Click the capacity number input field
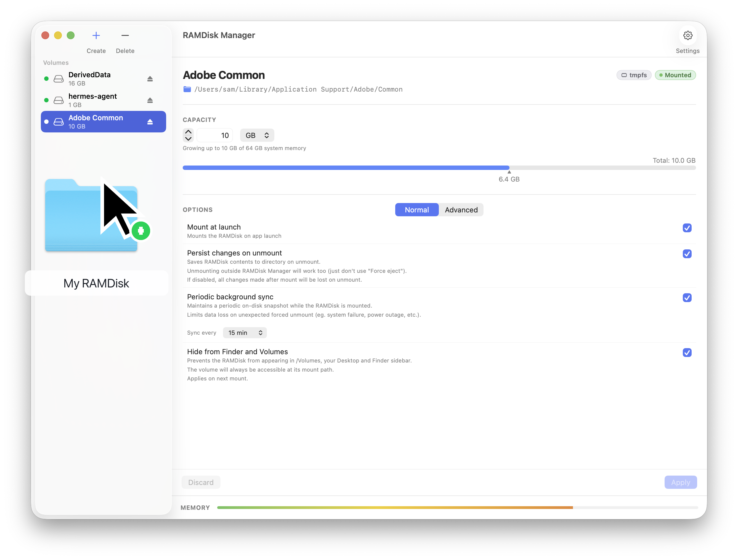Image resolution: width=738 pixels, height=560 pixels. point(214,135)
